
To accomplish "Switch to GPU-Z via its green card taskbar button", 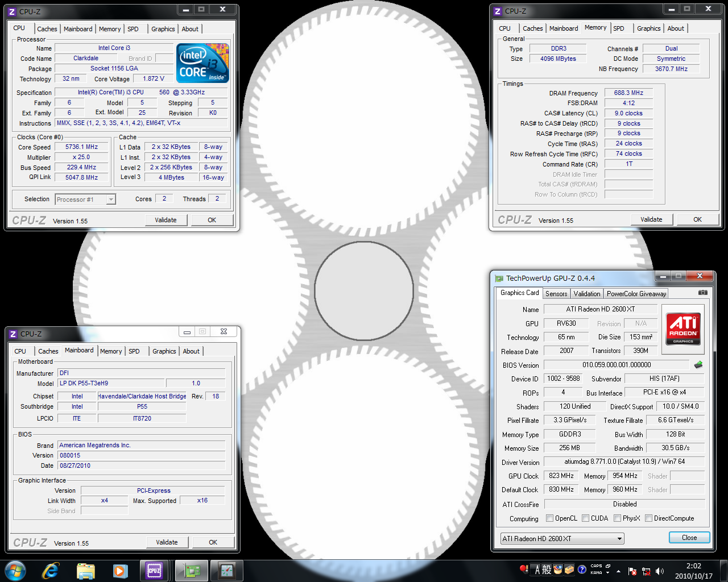I will pos(192,571).
